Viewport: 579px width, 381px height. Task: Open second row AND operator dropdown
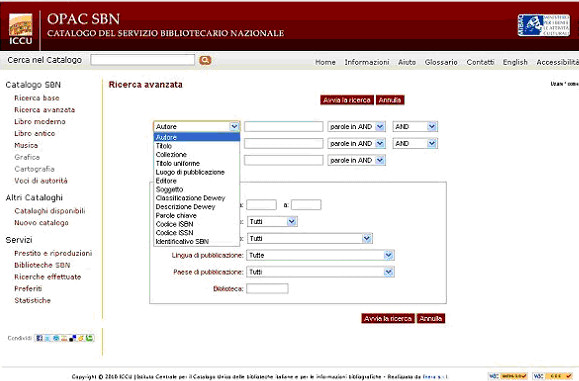point(415,144)
